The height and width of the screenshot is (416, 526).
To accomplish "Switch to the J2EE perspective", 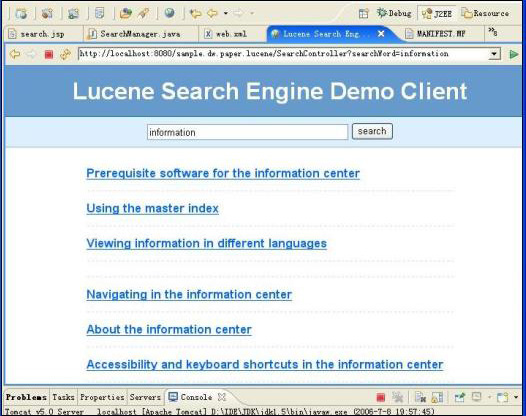I will tap(437, 13).
